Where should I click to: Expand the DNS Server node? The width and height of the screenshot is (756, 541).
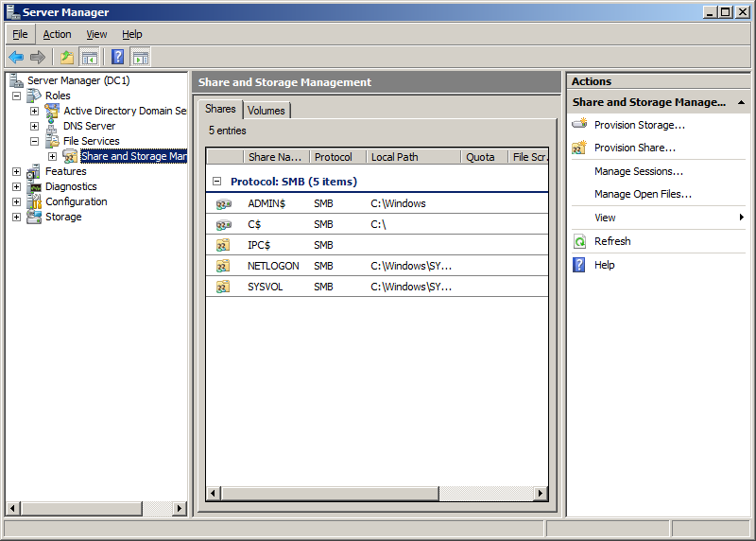[x=34, y=126]
